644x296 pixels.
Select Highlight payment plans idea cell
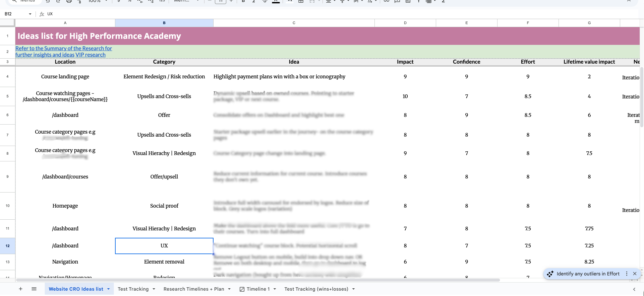(x=294, y=77)
